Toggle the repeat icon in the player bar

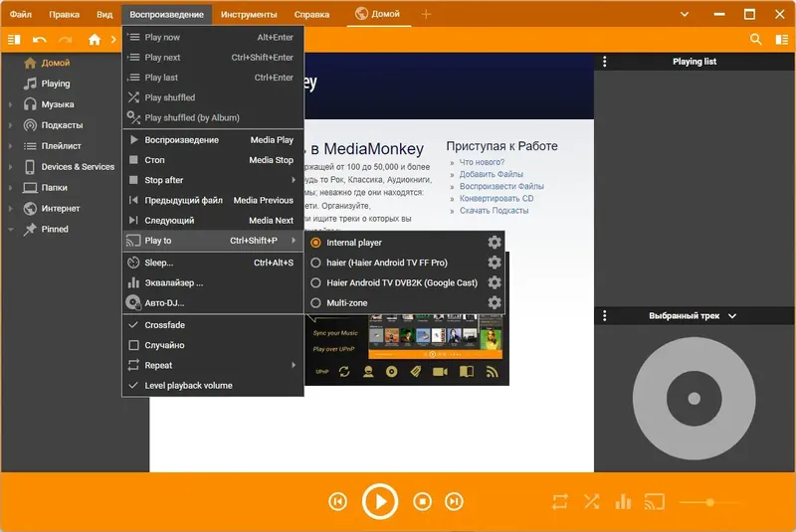560,502
